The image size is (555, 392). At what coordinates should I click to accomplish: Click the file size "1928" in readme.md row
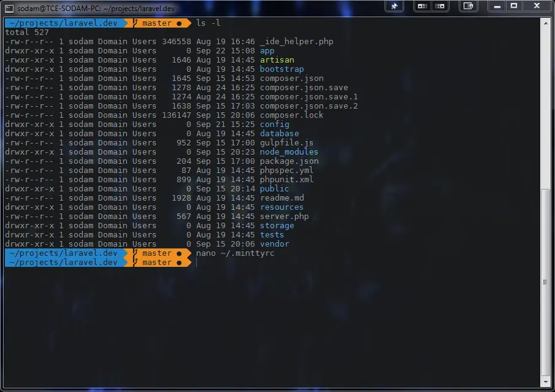(182, 198)
